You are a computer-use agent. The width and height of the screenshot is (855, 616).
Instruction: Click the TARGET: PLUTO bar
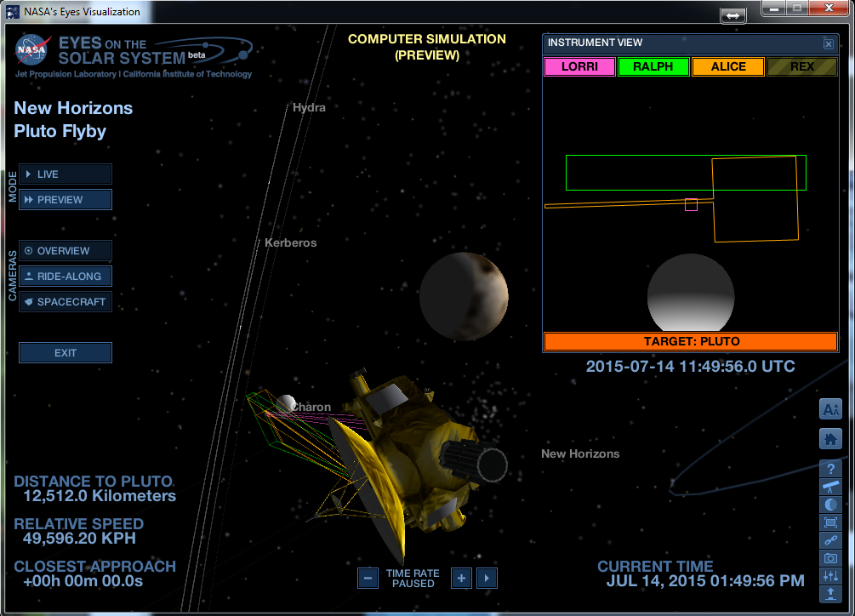691,342
